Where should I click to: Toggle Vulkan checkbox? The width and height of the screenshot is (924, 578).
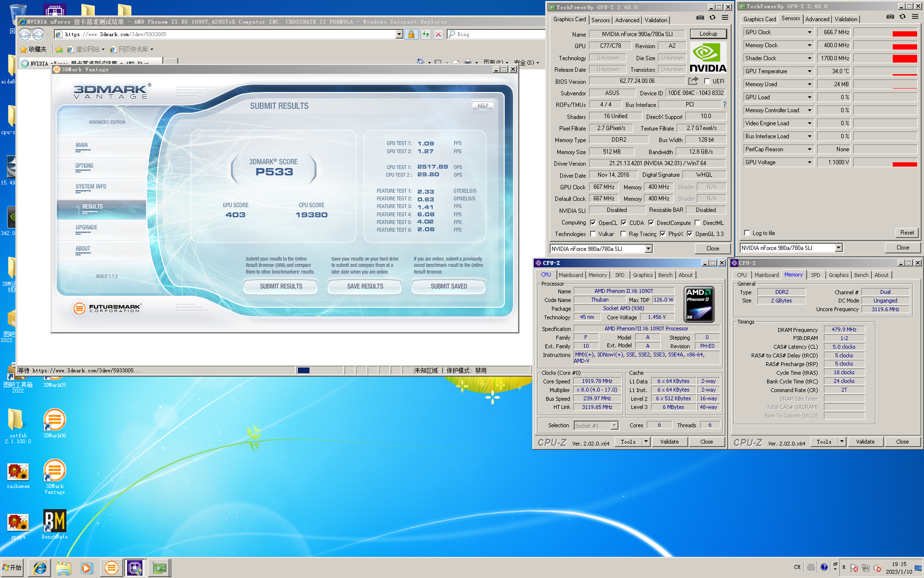click(593, 234)
